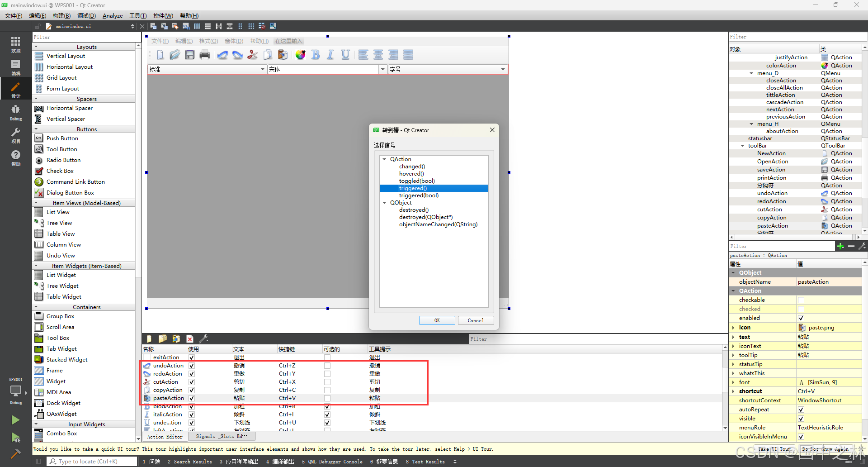Expand the icon property row
Viewport: 868px width, 467px height.
point(733,328)
